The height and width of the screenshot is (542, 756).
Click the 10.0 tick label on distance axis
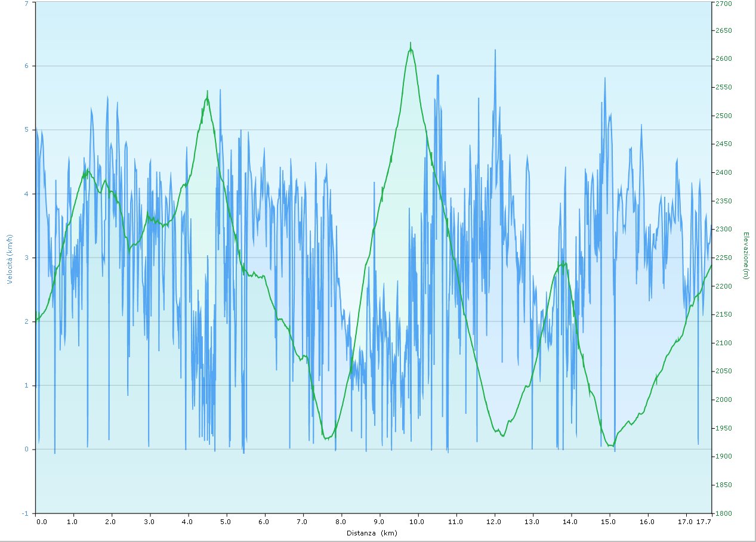pos(418,522)
